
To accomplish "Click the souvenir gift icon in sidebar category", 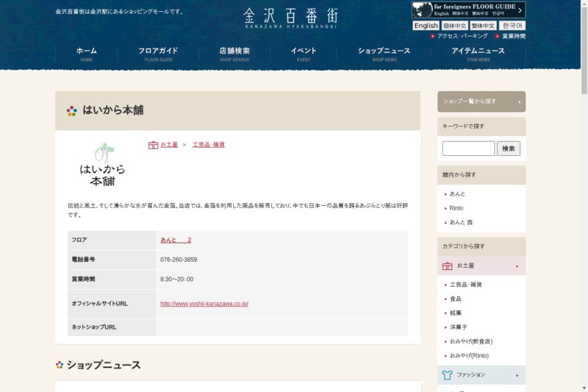I will click(x=447, y=266).
